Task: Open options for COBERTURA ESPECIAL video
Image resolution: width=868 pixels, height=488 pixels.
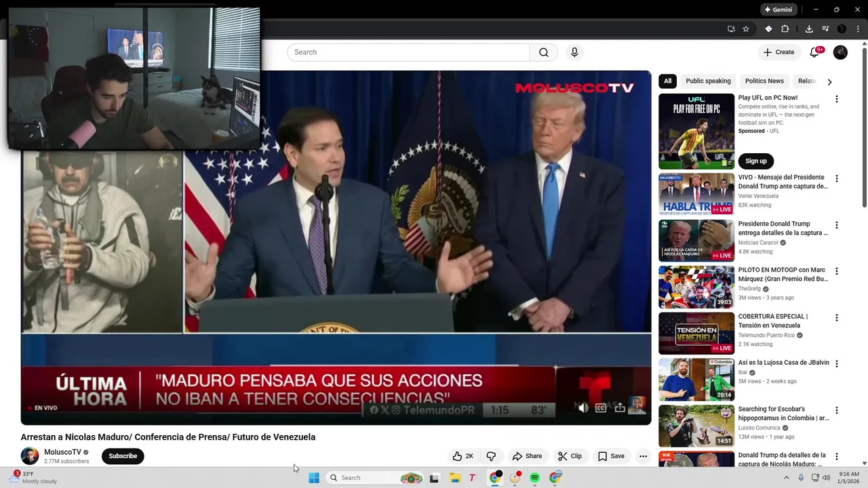Action: coord(837,317)
